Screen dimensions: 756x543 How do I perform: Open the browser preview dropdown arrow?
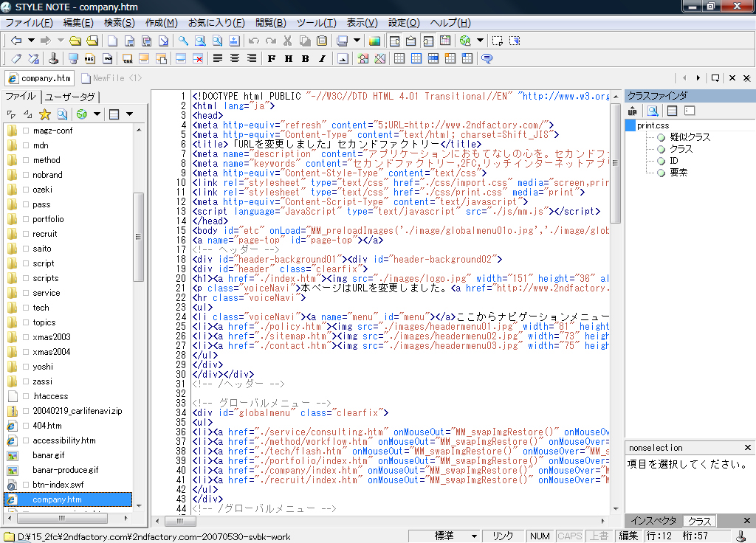coord(480,41)
